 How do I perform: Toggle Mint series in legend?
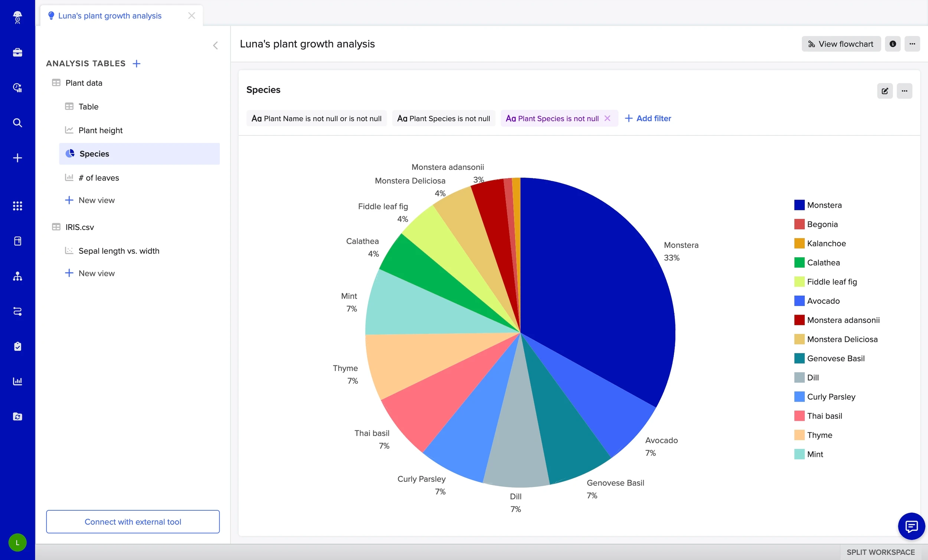click(815, 454)
